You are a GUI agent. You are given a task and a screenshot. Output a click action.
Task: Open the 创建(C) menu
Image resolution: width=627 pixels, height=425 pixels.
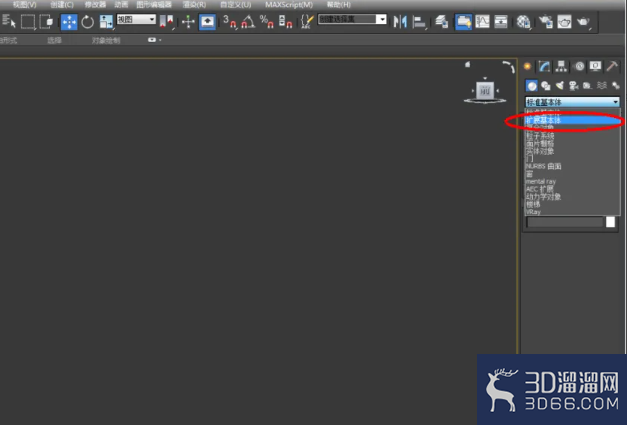62,5
